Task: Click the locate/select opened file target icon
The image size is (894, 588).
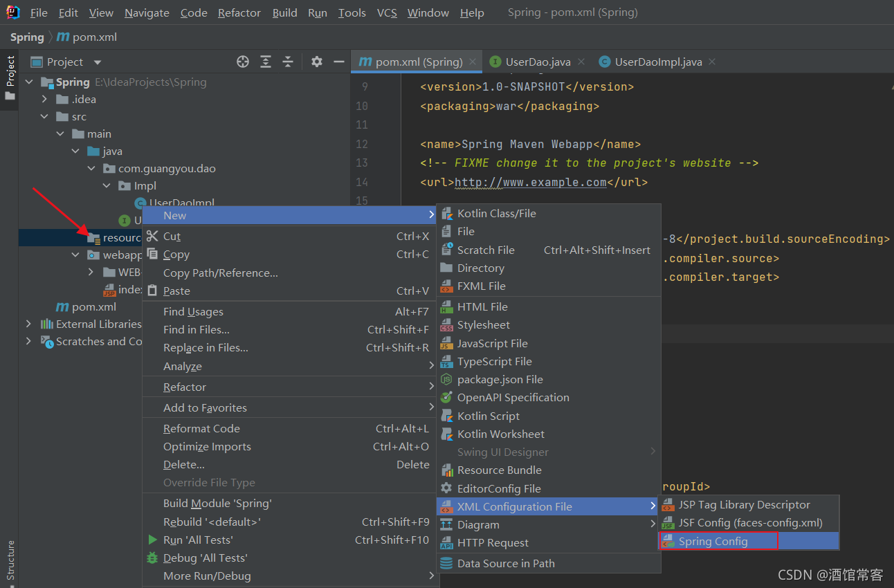Action: (243, 62)
